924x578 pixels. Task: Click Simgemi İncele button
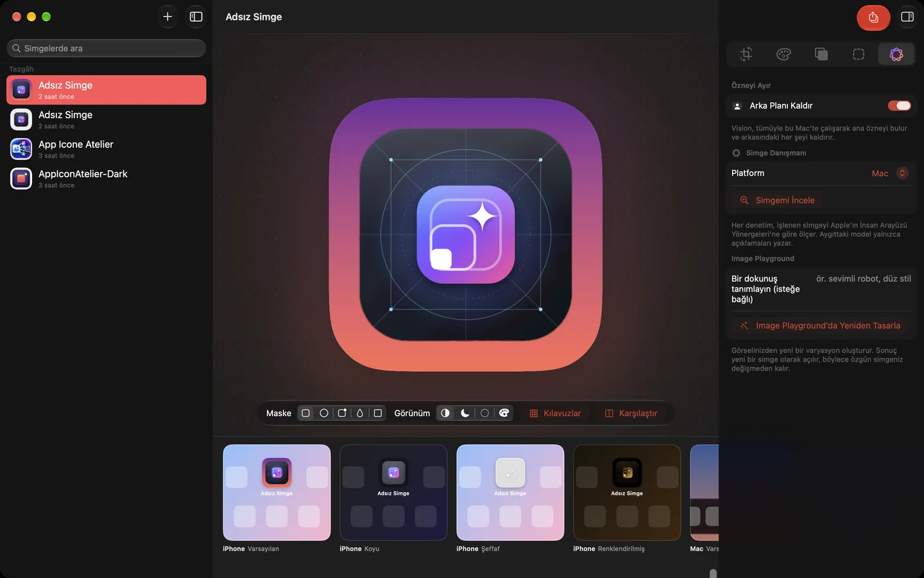pos(777,200)
